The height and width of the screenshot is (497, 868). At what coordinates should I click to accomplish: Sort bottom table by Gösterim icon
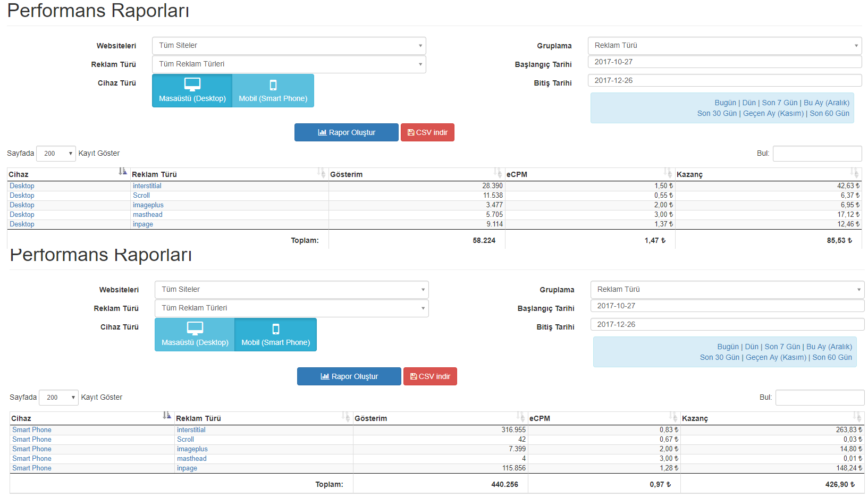click(520, 416)
